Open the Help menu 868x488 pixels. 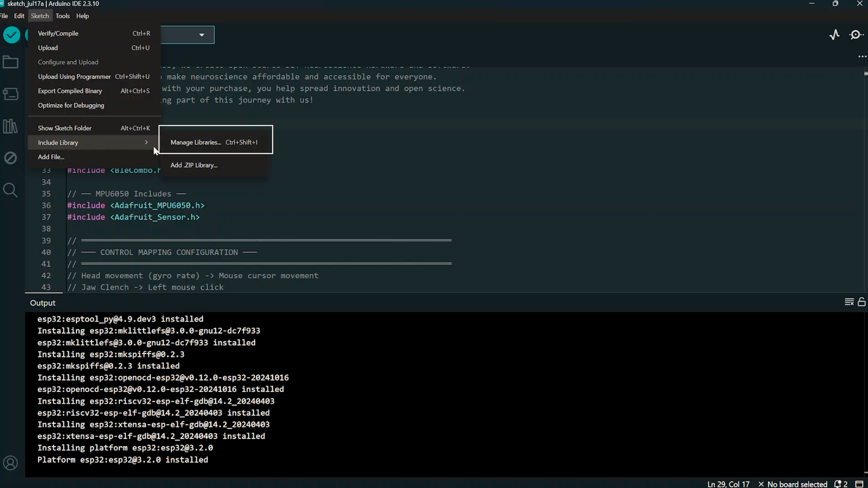pyautogui.click(x=82, y=16)
